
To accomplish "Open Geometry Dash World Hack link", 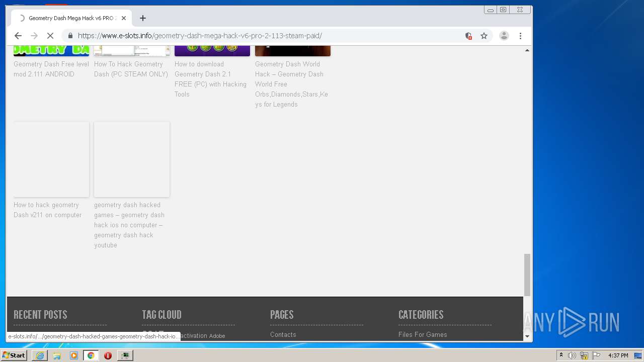I will [x=292, y=84].
